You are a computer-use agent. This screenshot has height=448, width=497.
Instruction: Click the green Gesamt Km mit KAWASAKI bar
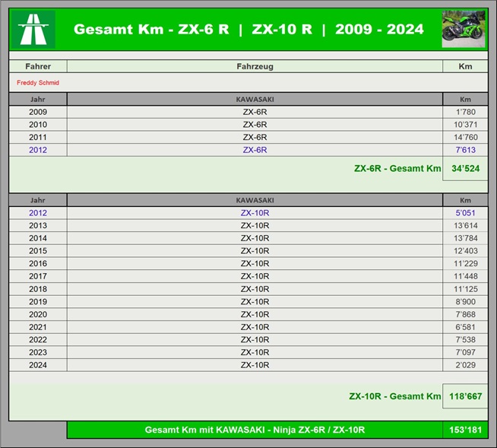pyautogui.click(x=255, y=430)
